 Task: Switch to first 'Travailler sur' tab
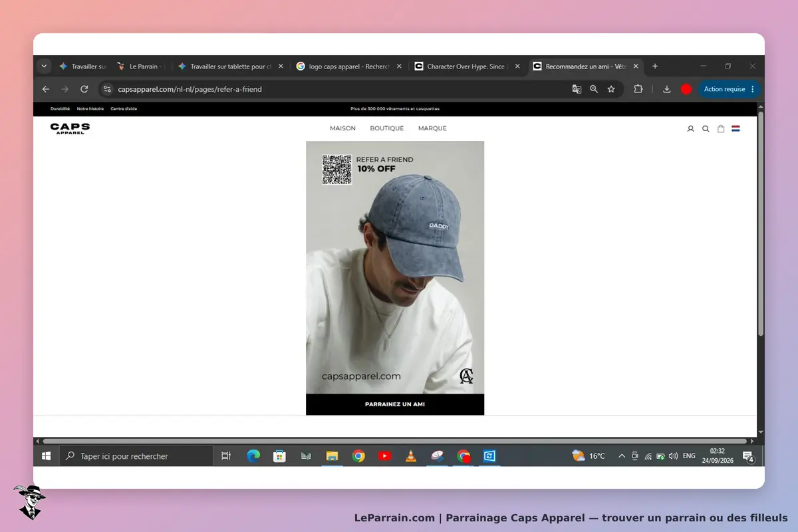[x=82, y=66]
